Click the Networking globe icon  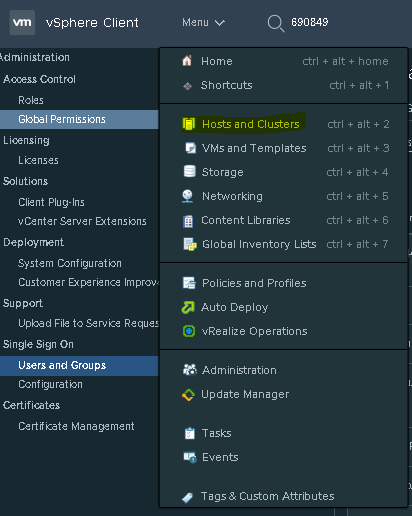point(187,196)
